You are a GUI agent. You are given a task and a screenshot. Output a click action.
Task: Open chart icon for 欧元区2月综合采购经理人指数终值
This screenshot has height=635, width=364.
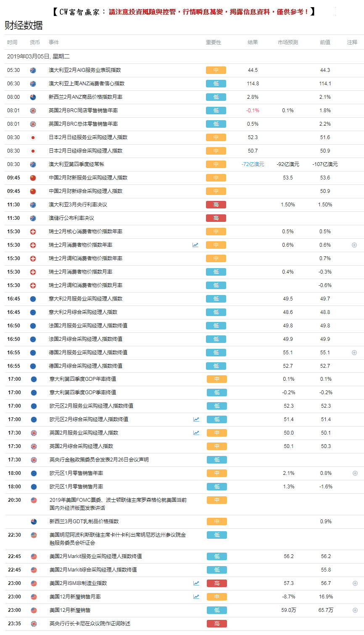point(196,419)
